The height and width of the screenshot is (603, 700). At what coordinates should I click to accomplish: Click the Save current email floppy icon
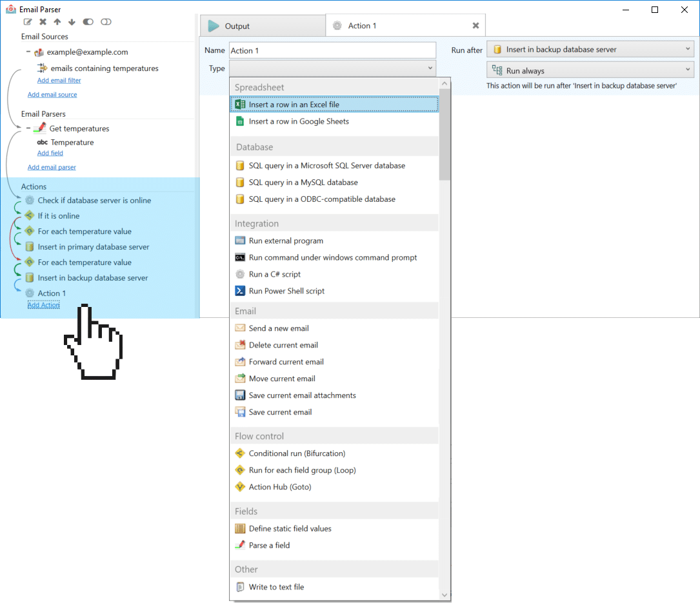(x=240, y=412)
